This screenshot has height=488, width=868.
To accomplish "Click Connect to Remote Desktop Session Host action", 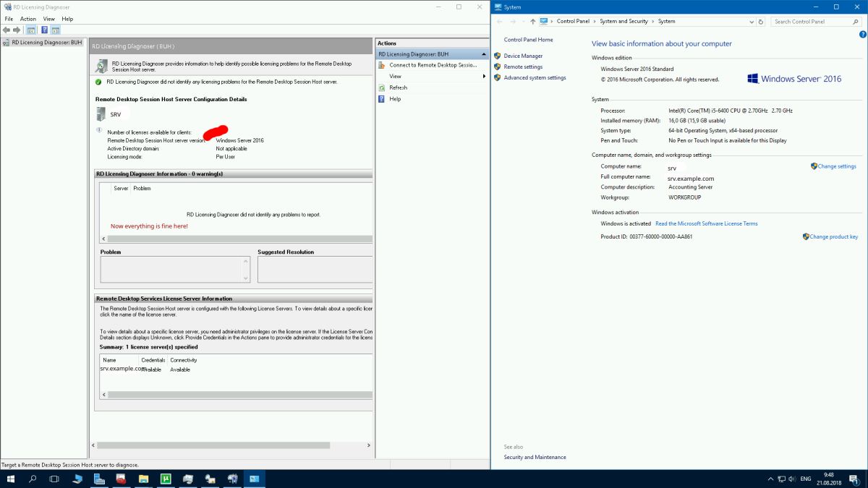I will coord(433,65).
